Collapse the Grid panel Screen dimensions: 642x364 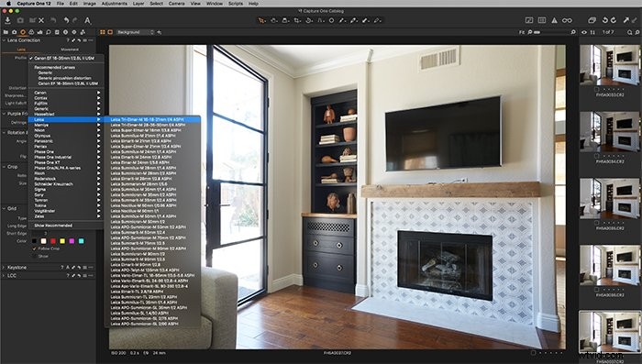click(4, 208)
